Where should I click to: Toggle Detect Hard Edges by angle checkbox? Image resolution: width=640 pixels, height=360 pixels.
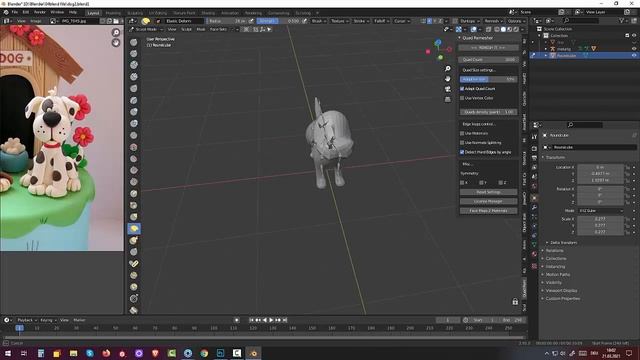pos(462,152)
